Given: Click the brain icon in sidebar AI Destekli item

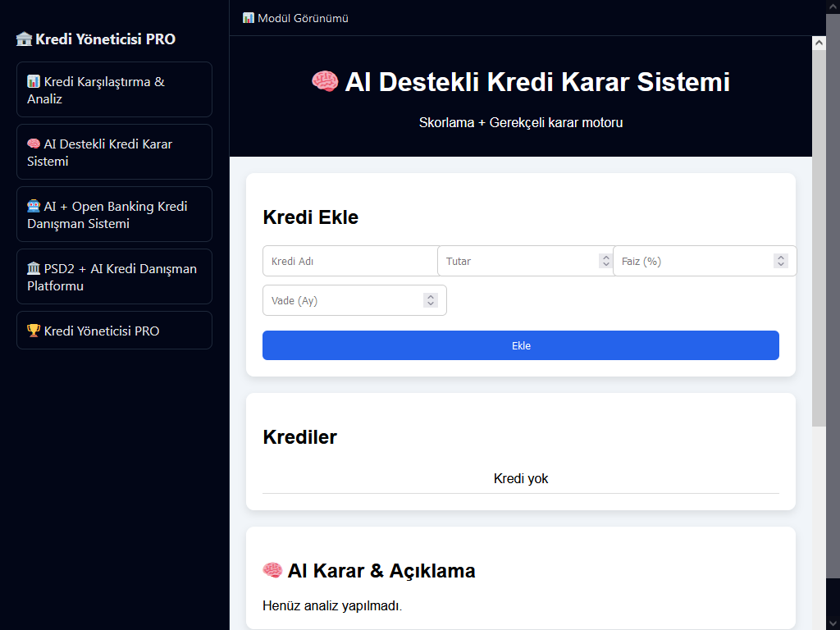Looking at the screenshot, I should 34,144.
